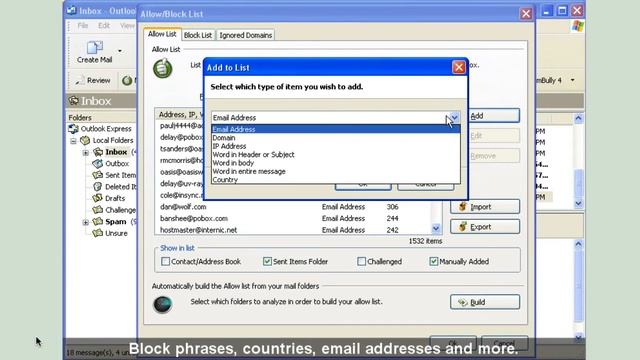
Task: Click the Export button
Action: tap(485, 227)
